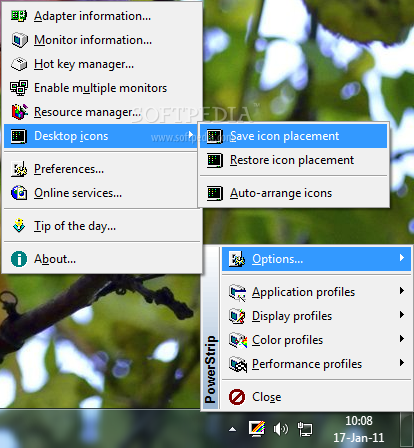Image resolution: width=414 pixels, height=448 pixels.
Task: Open Application profiles menu item
Action: 316,292
